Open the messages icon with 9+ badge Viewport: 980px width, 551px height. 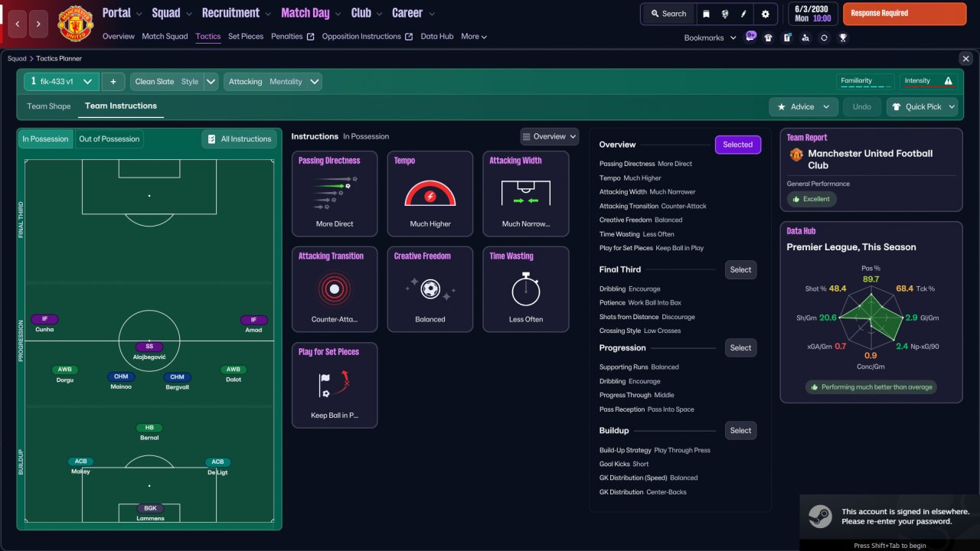[750, 37]
